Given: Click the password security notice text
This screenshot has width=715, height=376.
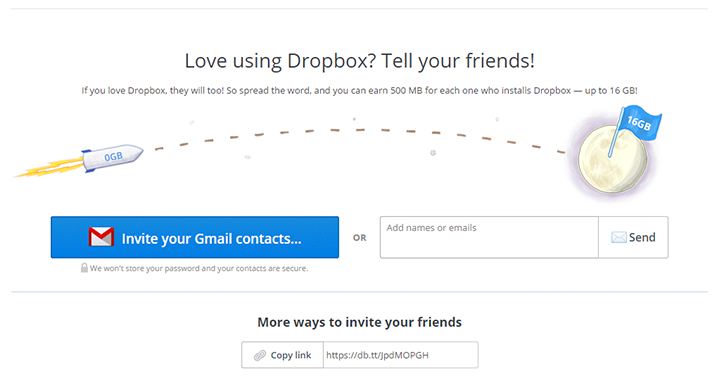Looking at the screenshot, I should click(x=199, y=268).
